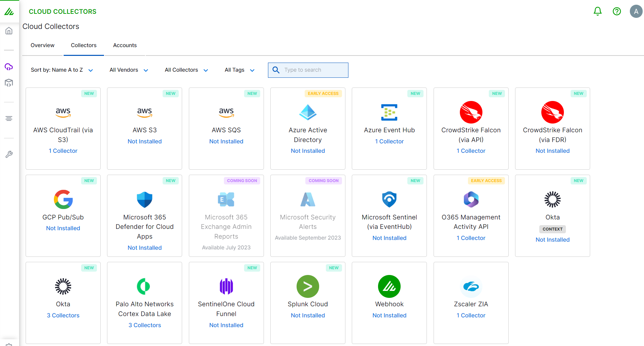The image size is (644, 346).
Task: Click the CONTEXT tag on Okta card
Action: pyautogui.click(x=552, y=229)
